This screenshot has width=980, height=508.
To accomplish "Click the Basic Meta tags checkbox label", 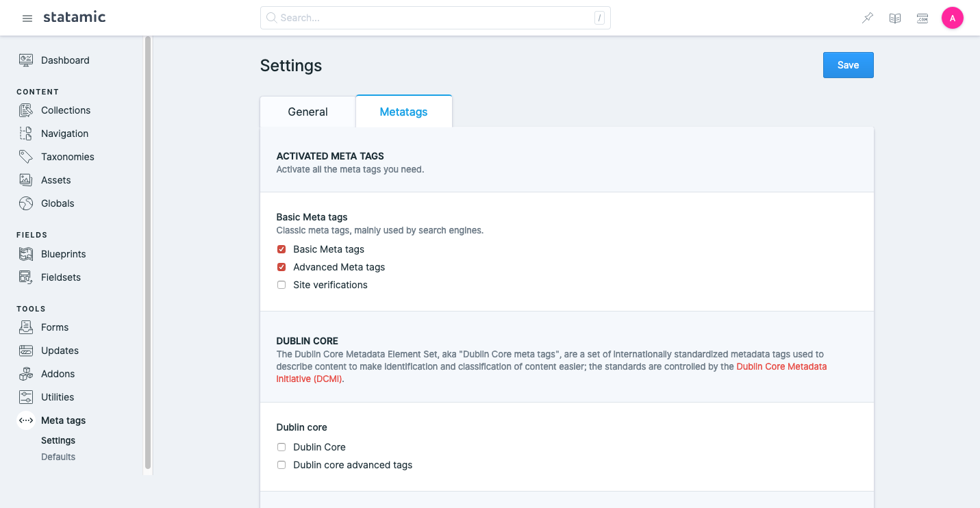I will click(x=329, y=249).
